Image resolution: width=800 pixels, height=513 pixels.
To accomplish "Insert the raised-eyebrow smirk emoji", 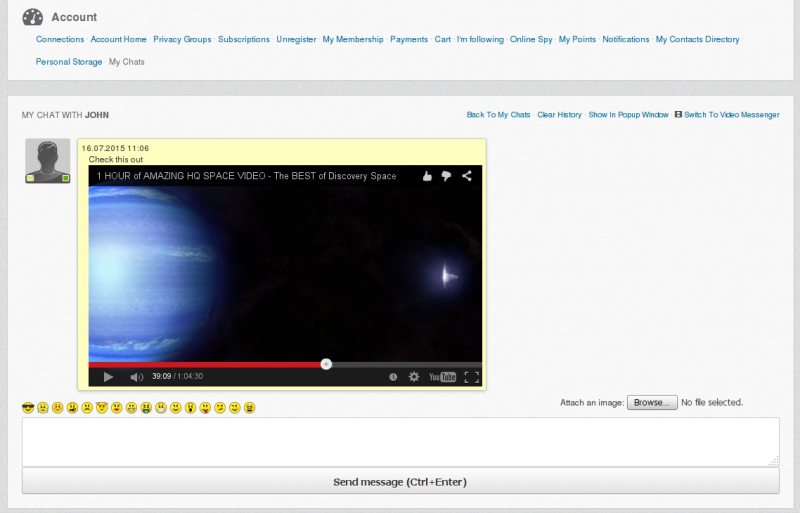I will 220,407.
